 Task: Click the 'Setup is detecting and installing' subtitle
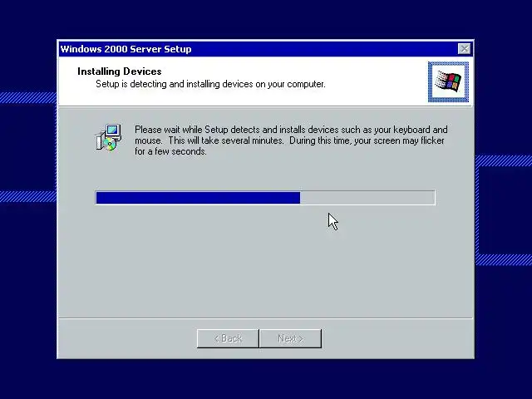[210, 84]
